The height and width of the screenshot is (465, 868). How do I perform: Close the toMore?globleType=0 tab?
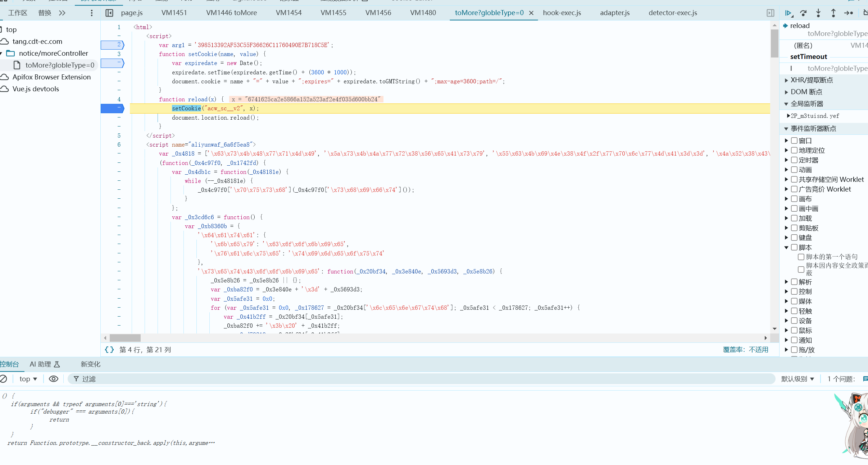pos(531,13)
